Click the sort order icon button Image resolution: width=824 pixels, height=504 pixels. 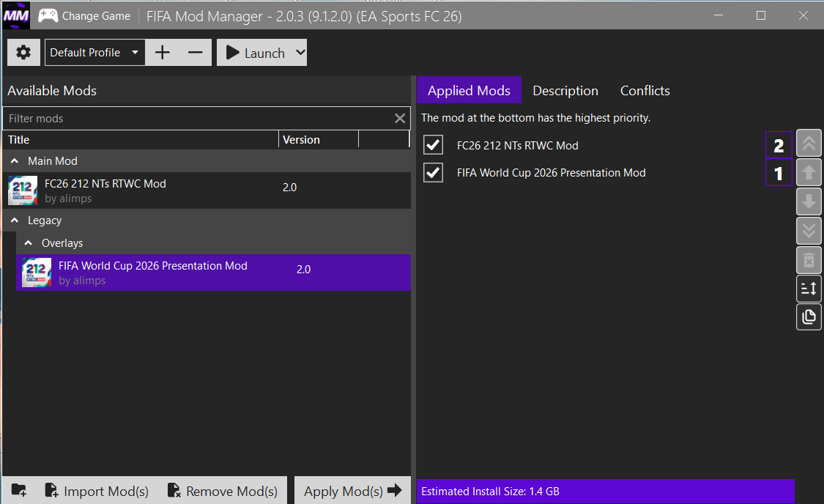click(x=809, y=288)
